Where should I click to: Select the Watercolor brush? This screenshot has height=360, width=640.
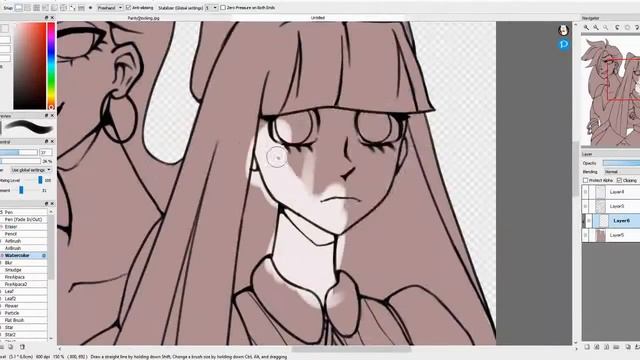(x=24, y=256)
